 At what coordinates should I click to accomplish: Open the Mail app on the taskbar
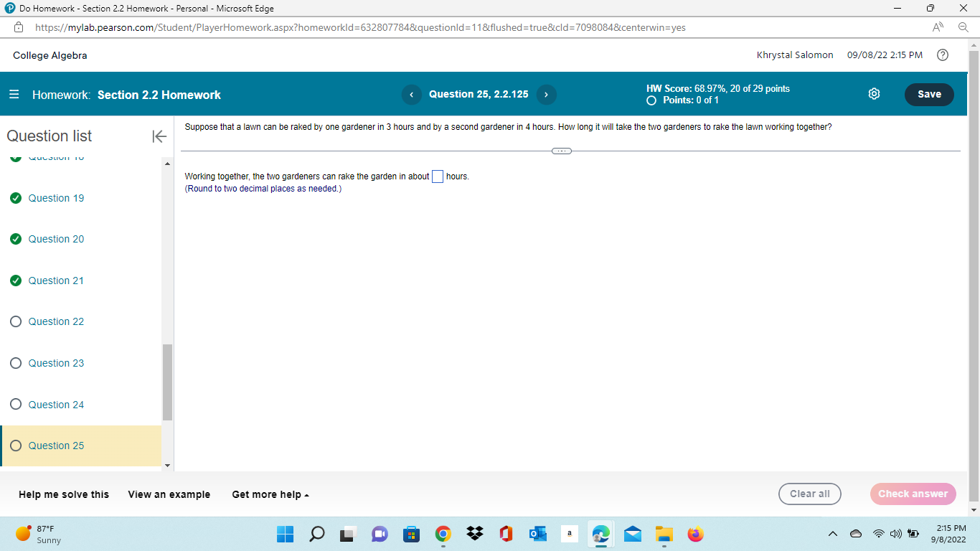point(632,534)
